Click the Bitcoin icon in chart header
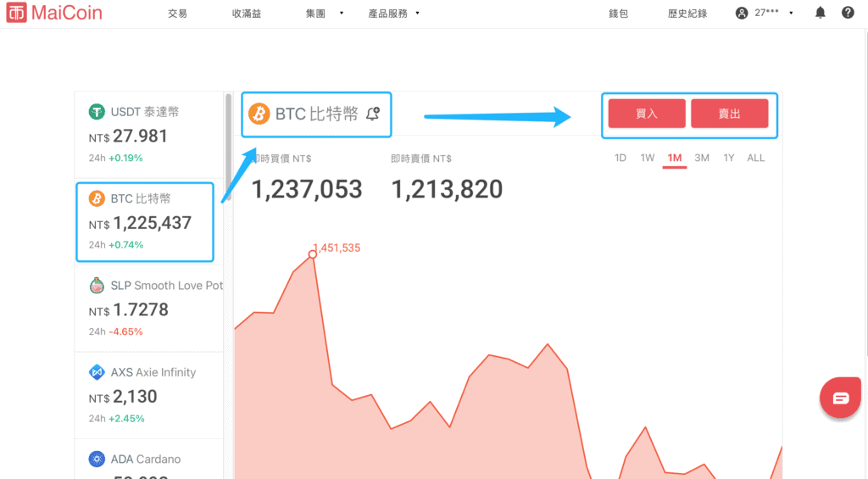 coord(259,114)
